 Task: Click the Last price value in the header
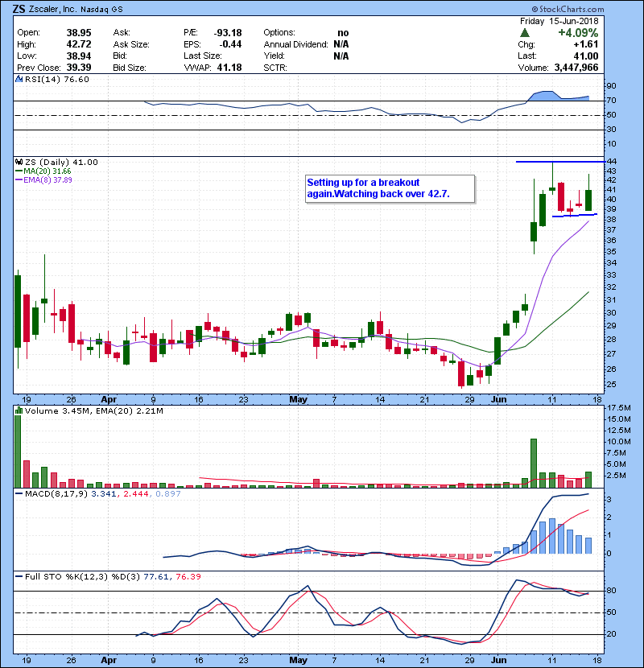[x=585, y=56]
